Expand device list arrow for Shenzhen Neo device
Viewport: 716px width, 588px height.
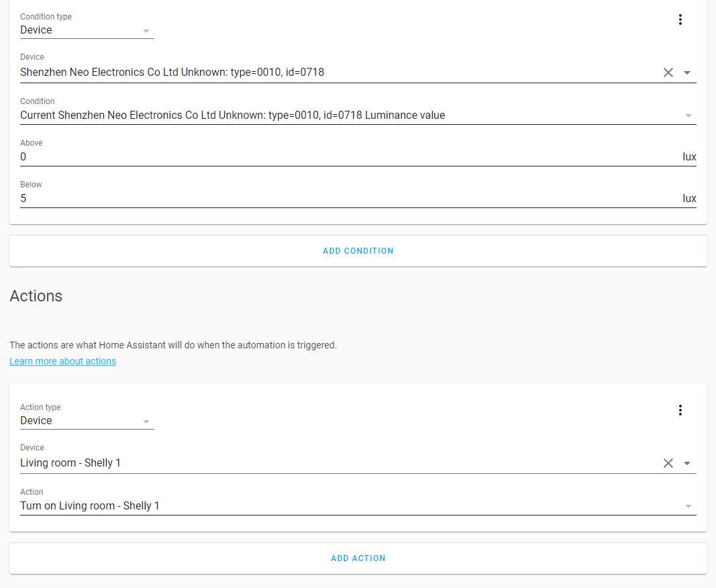[687, 72]
